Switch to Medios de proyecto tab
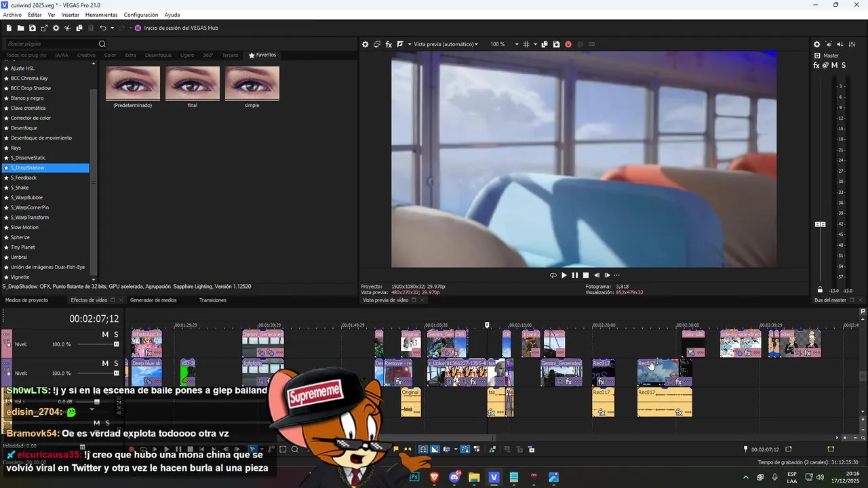The height and width of the screenshot is (488, 868). pyautogui.click(x=26, y=300)
